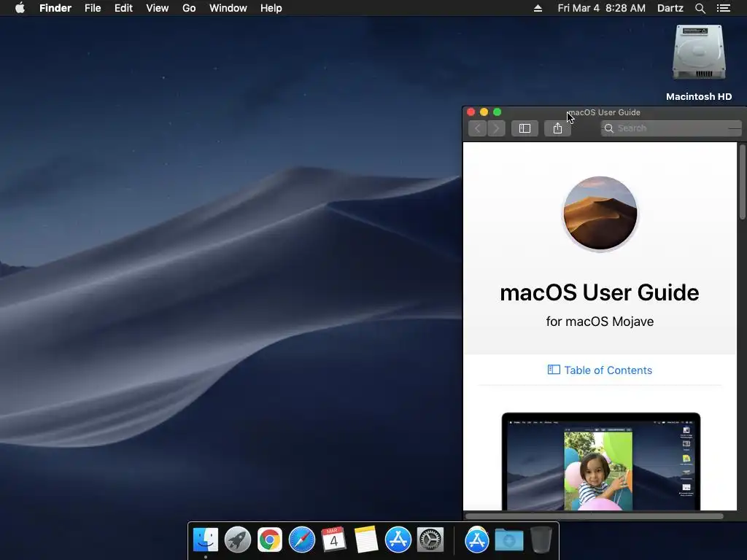Open the Downloads folder in the Dock
Screen dimensions: 747x560
[508, 540]
